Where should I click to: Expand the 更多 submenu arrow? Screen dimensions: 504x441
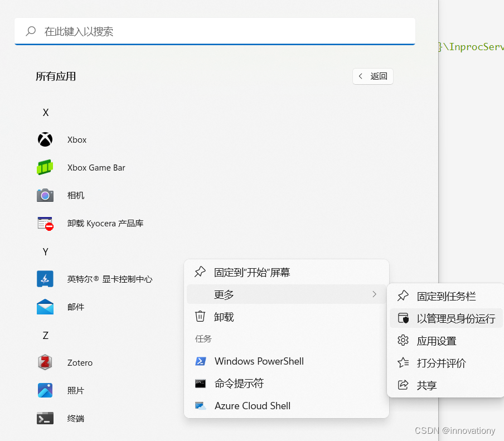(374, 294)
